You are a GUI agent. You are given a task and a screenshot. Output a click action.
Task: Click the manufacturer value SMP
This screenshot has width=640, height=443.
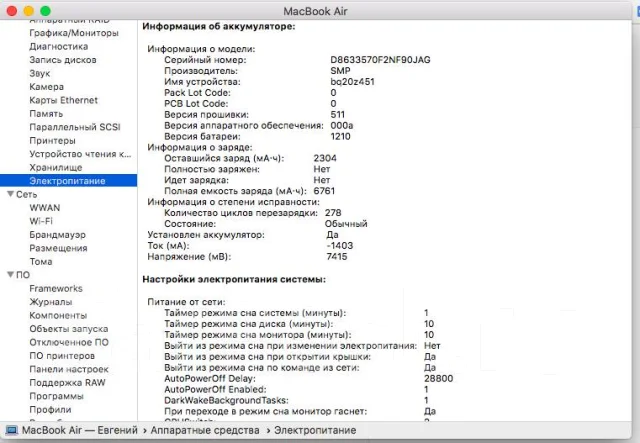[x=340, y=71]
